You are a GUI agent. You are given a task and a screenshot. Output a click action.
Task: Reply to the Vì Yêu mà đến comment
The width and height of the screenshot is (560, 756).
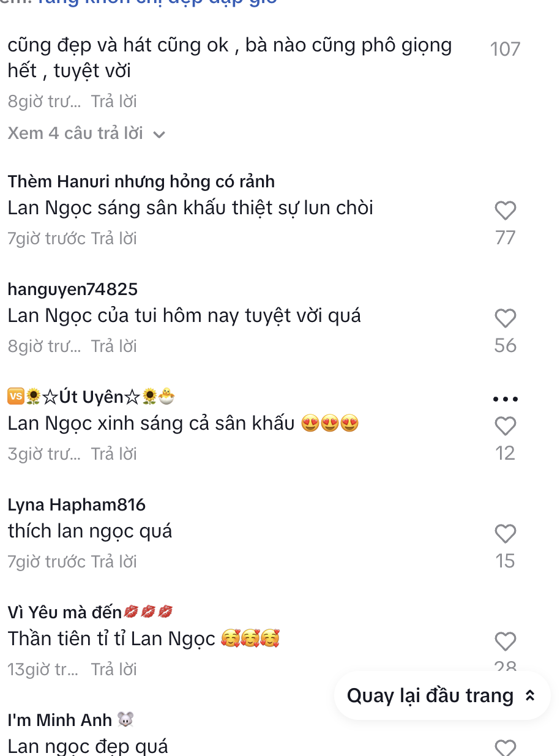click(x=114, y=670)
